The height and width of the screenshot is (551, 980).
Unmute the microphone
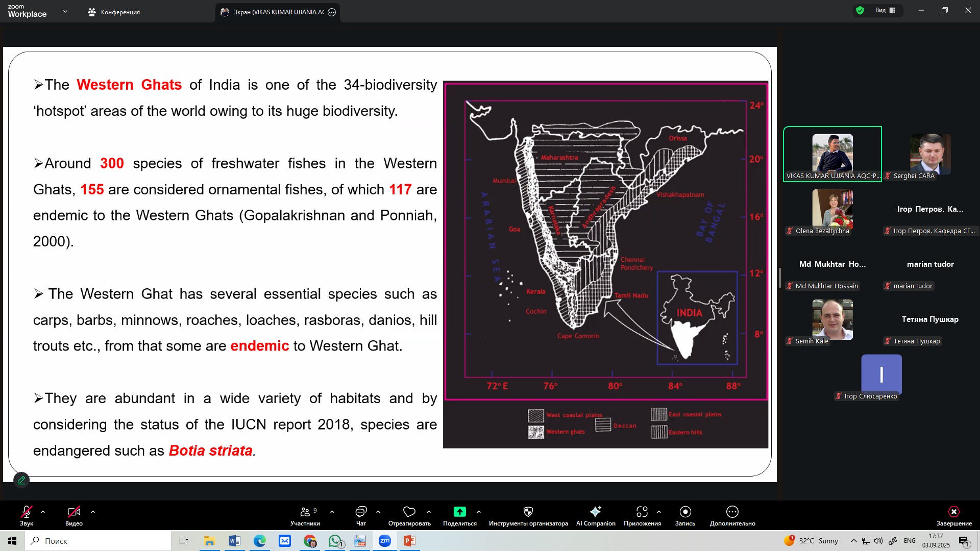(27, 512)
